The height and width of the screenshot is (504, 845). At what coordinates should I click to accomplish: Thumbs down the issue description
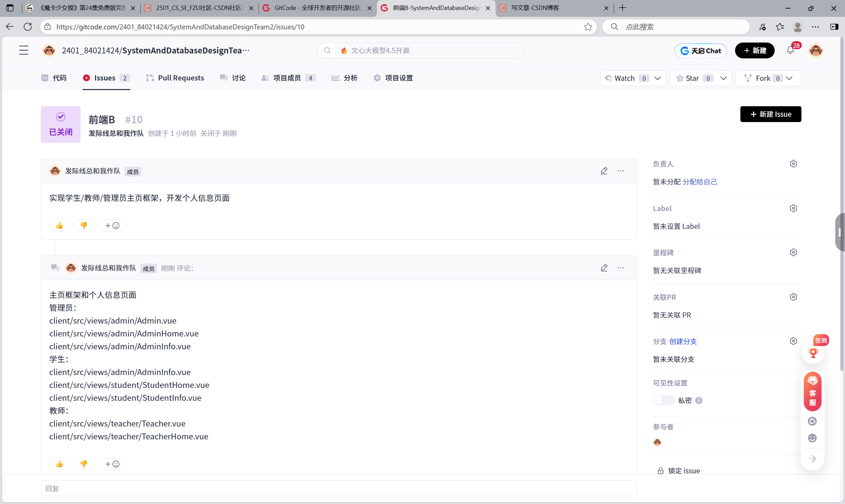pyautogui.click(x=84, y=226)
